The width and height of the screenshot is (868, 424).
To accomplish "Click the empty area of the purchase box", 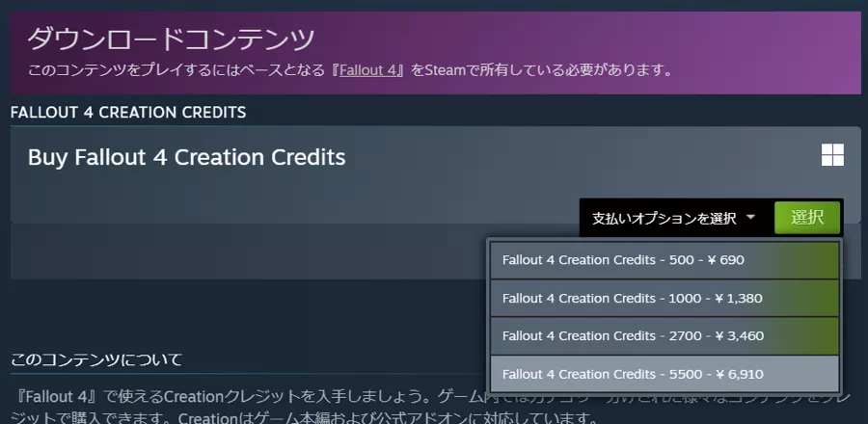I will (x=289, y=198).
